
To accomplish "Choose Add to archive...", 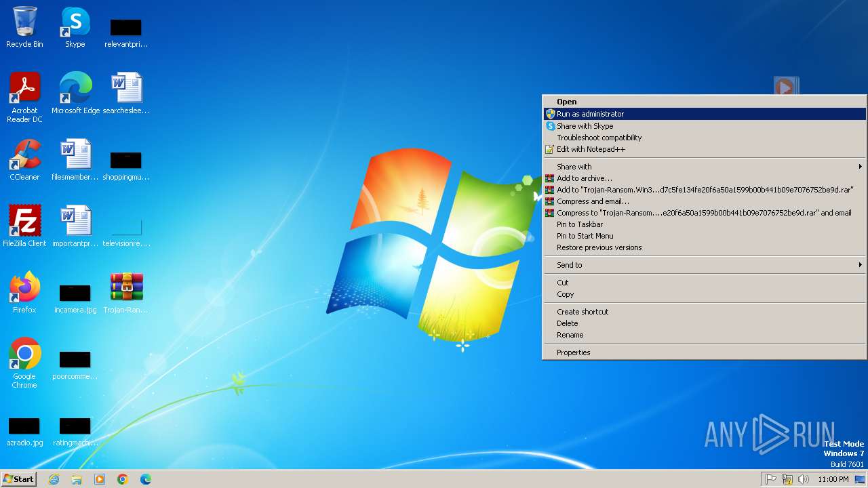I will pos(705,178).
